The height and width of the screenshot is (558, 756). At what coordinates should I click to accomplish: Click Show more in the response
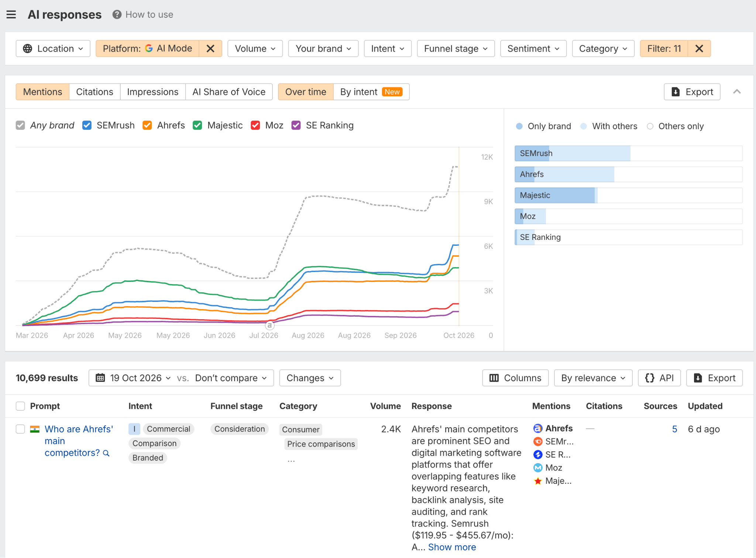[452, 547]
